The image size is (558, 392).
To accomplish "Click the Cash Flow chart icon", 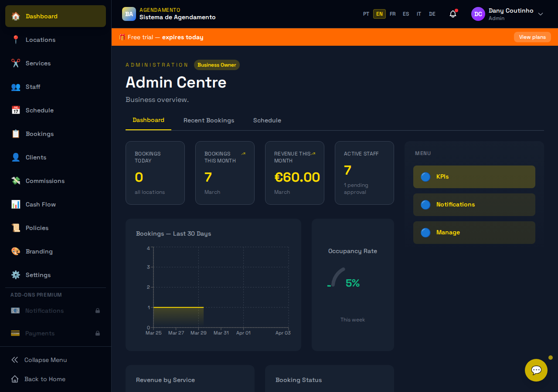I will [16, 204].
